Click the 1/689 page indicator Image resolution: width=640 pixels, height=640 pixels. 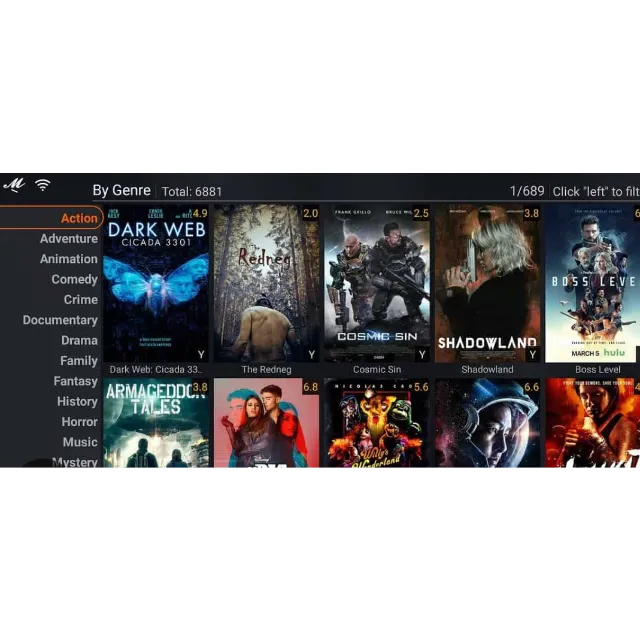pos(527,191)
